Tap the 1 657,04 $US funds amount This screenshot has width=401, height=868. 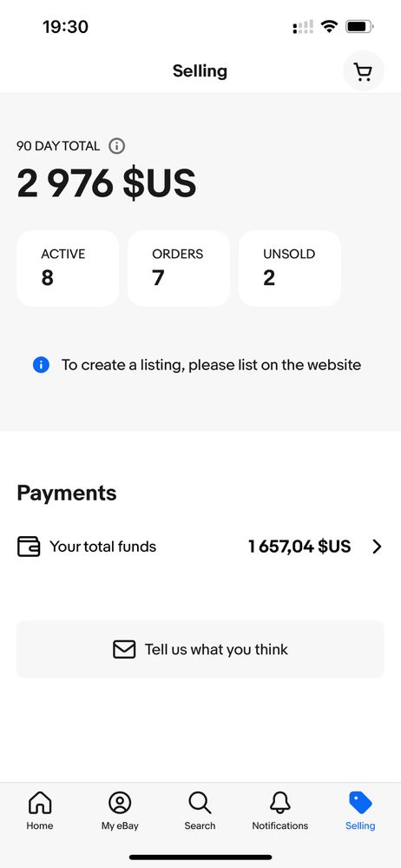(299, 547)
